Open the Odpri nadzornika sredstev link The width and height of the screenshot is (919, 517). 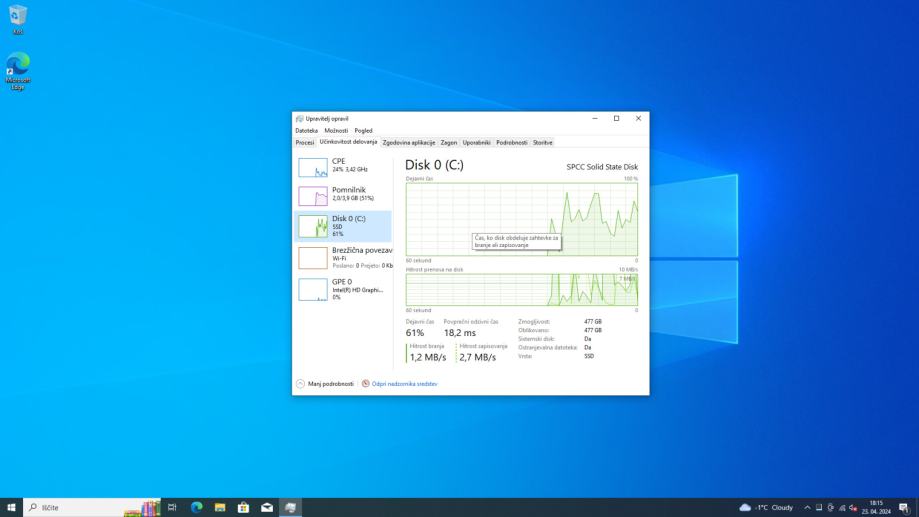point(404,383)
